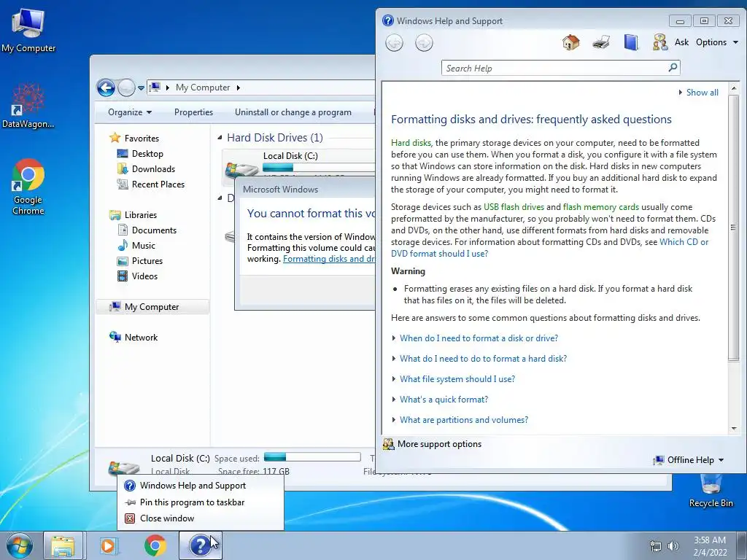747x560 pixels.
Task: Expand 'What file system should I use?'
Action: coord(457,379)
